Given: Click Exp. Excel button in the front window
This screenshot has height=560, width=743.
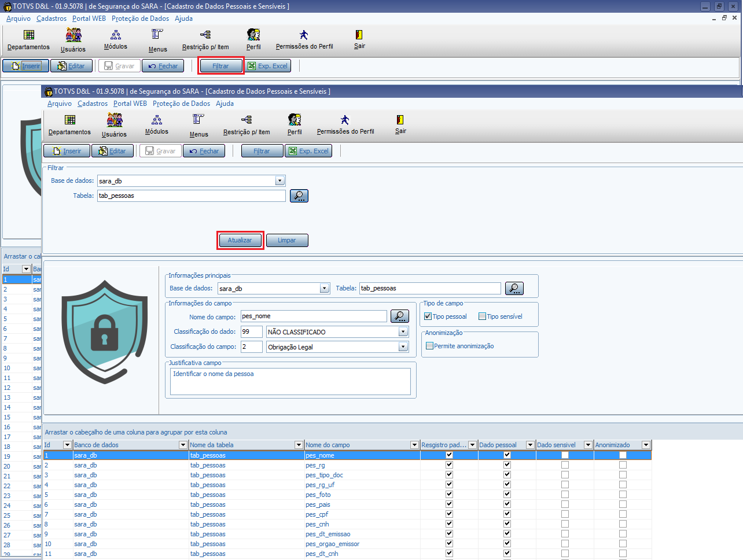Looking at the screenshot, I should tap(308, 151).
